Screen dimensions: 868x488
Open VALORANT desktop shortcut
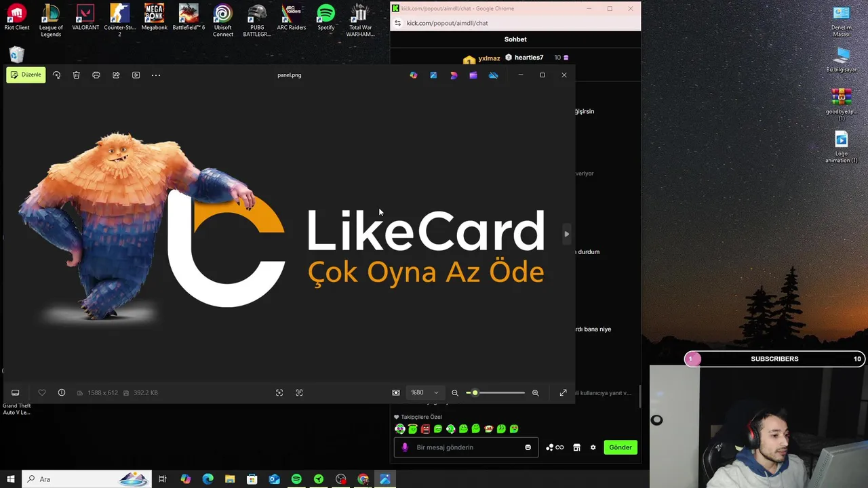click(85, 18)
